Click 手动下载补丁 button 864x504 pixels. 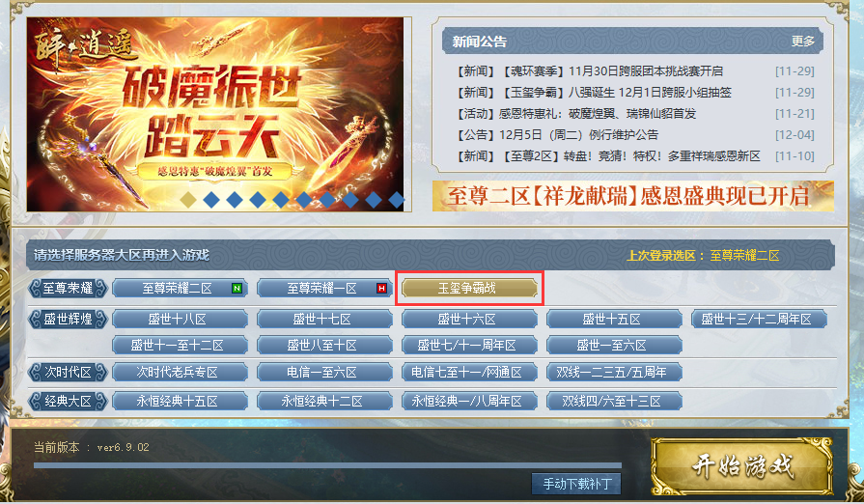(576, 484)
